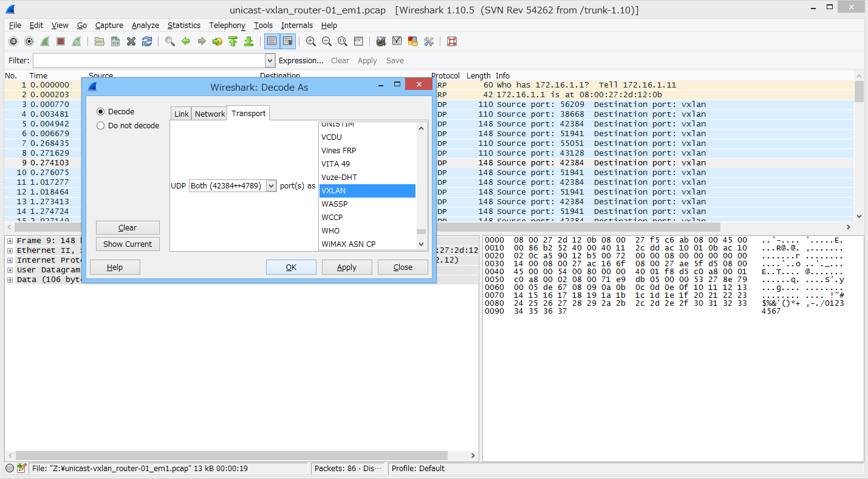The height and width of the screenshot is (479, 868).
Task: Zoom in on main window text
Action: click(x=311, y=41)
